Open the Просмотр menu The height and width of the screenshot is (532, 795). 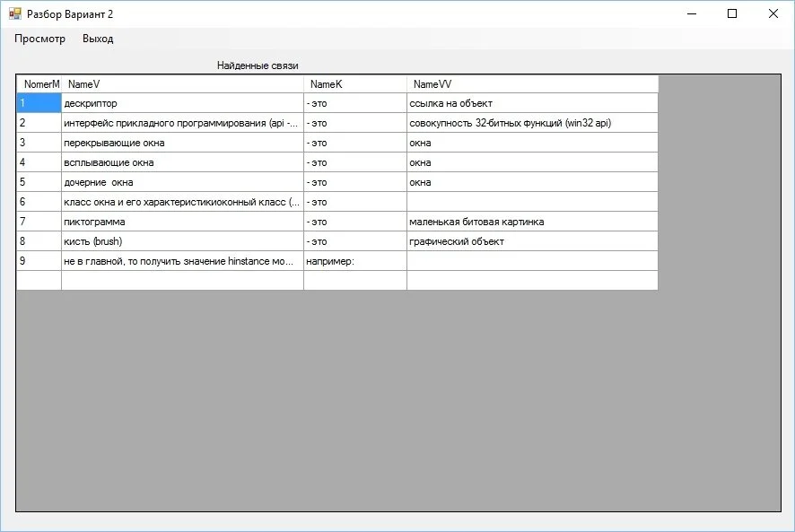[39, 39]
